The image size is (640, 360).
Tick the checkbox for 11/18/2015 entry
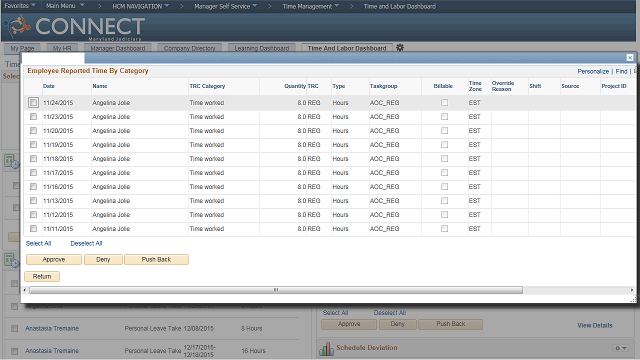33,158
